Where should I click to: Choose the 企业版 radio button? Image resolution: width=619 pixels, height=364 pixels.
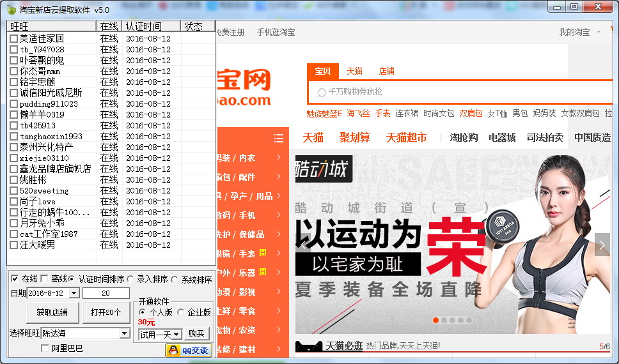coord(181,312)
